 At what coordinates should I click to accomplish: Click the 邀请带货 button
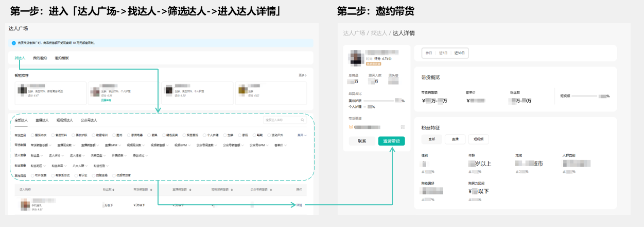[391, 141]
